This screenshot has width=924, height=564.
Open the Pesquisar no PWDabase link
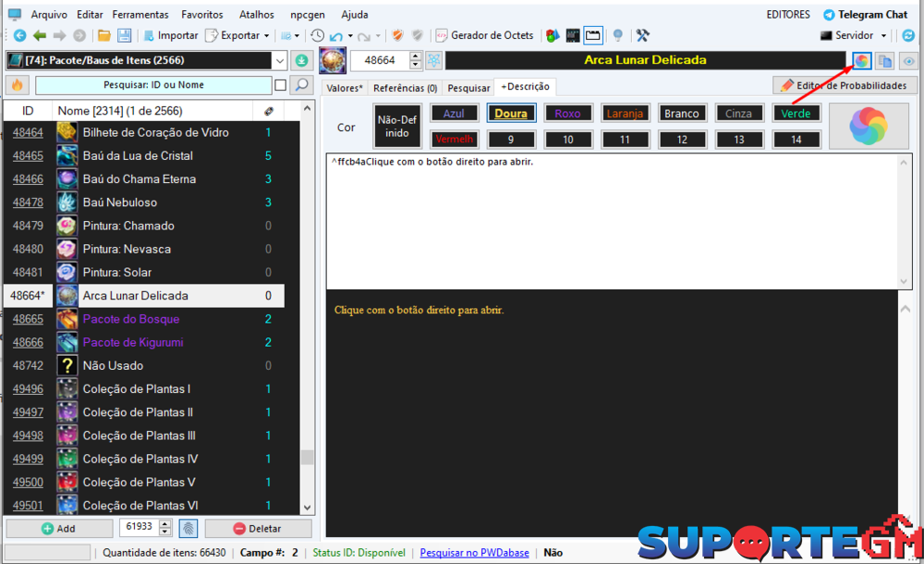[x=474, y=553]
